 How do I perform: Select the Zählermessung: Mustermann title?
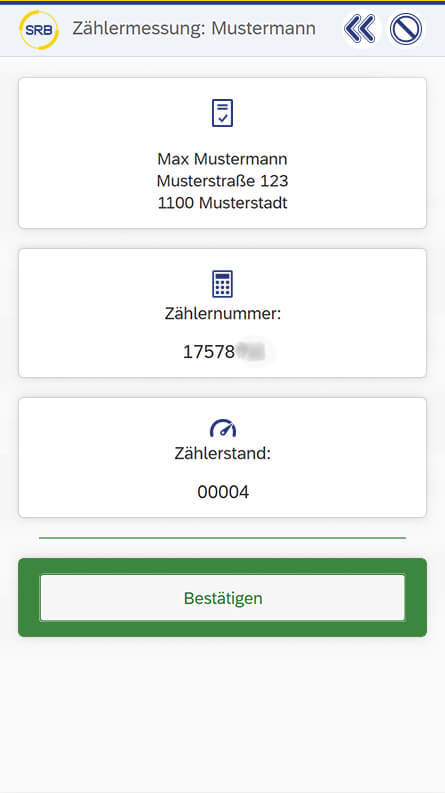[x=194, y=28]
